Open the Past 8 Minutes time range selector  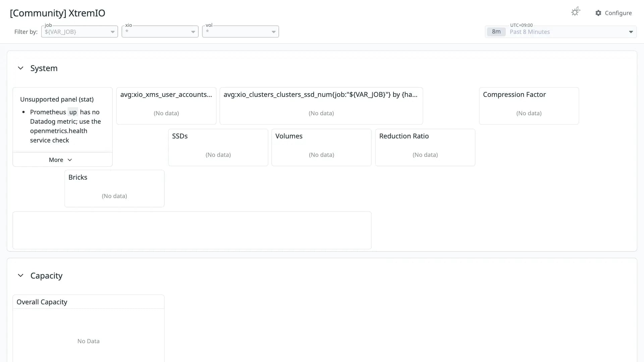click(x=561, y=32)
